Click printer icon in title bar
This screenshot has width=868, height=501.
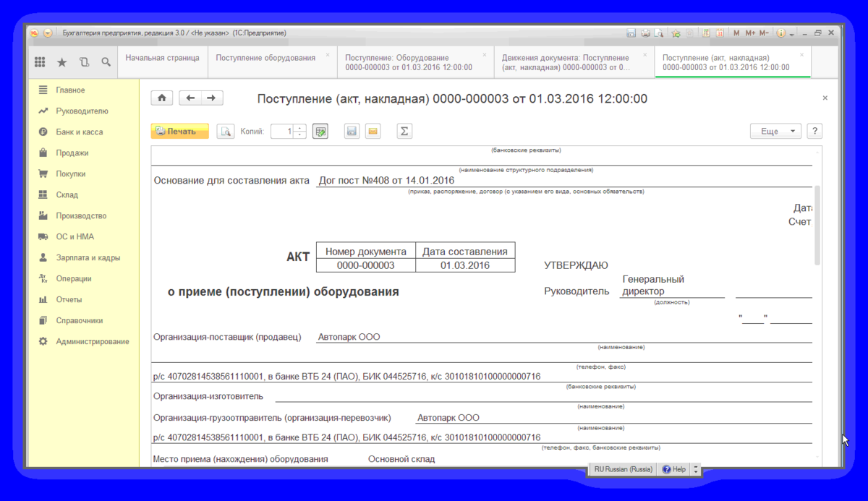click(x=645, y=33)
